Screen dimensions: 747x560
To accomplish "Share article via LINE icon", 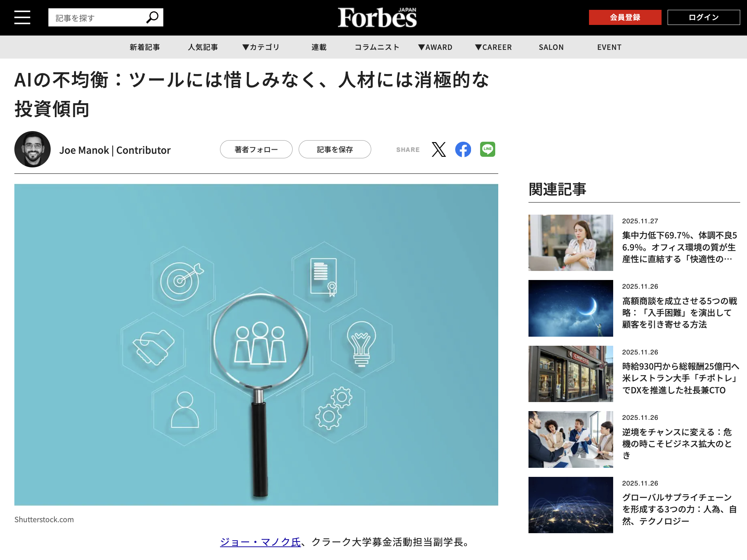I will (487, 149).
